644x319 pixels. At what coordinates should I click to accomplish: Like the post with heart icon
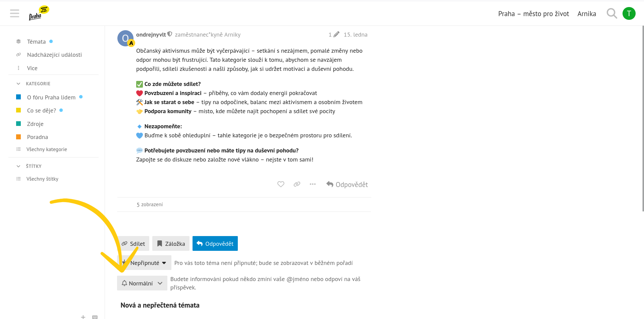[x=281, y=184]
